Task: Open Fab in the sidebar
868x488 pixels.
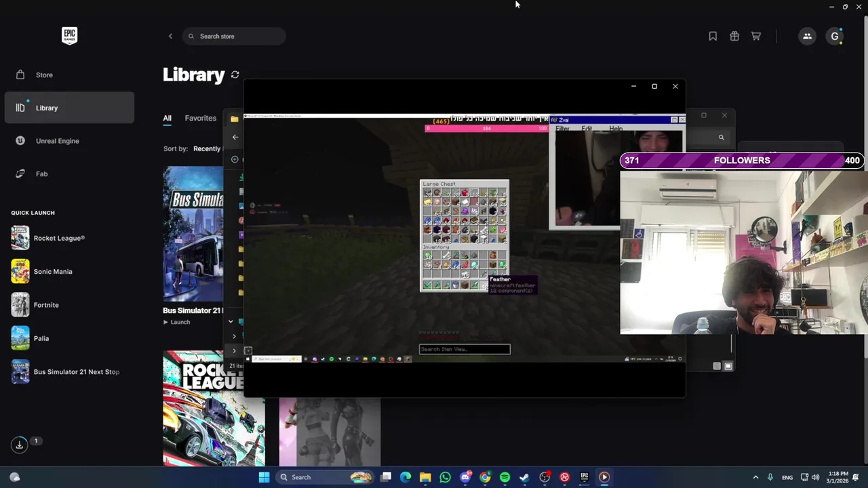Action: (69, 174)
